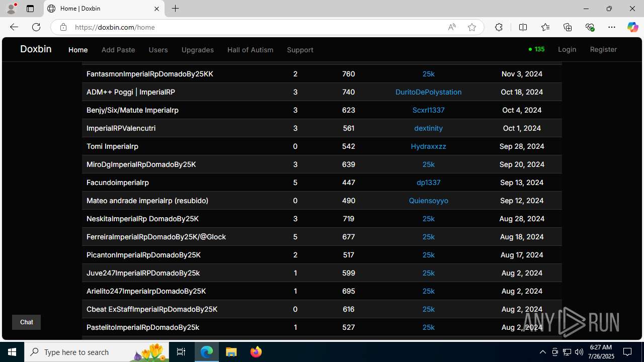Close the Home | Doxbin tab
The width and height of the screenshot is (644, 362).
point(156,9)
